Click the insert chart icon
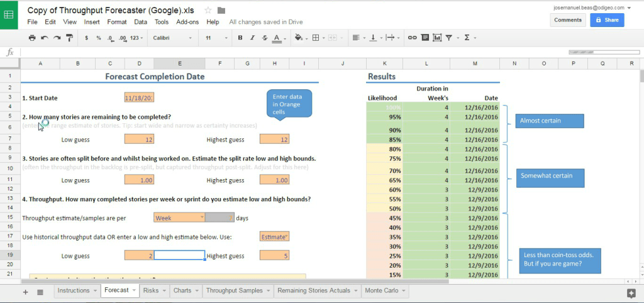 coord(436,38)
